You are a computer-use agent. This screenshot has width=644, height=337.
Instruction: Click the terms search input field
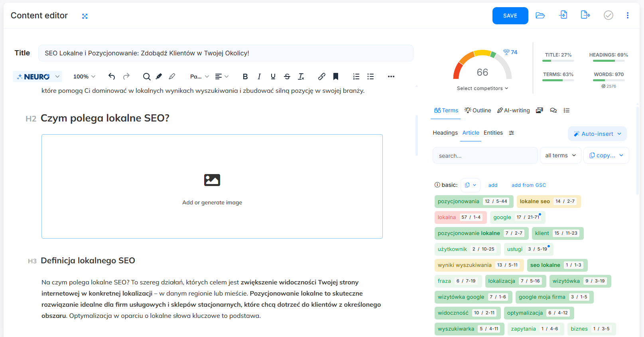click(485, 156)
